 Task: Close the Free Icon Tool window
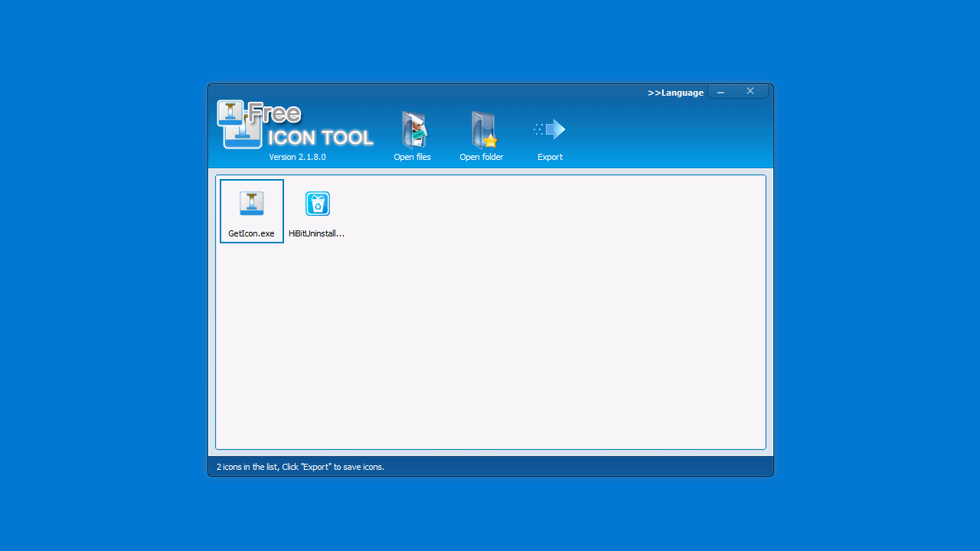click(x=750, y=91)
